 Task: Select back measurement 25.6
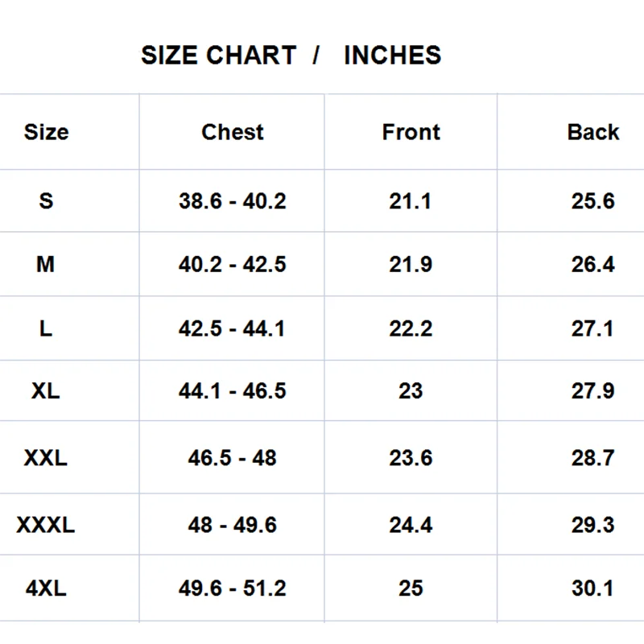click(593, 200)
